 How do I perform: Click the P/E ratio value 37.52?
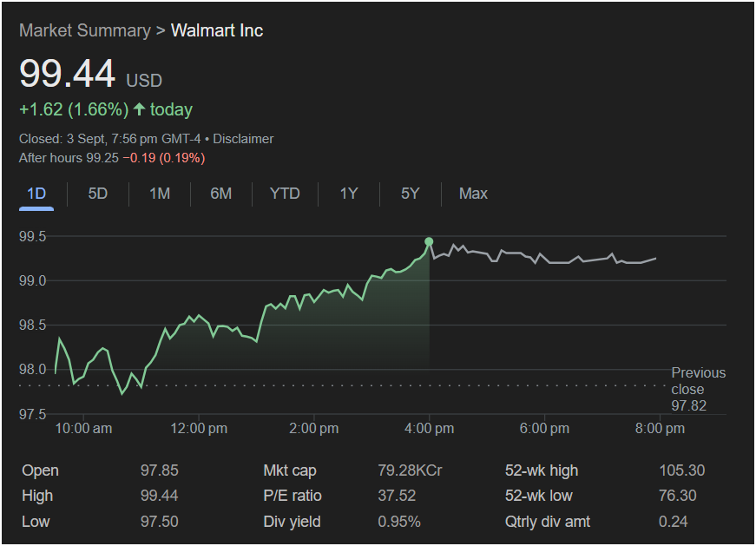click(397, 496)
